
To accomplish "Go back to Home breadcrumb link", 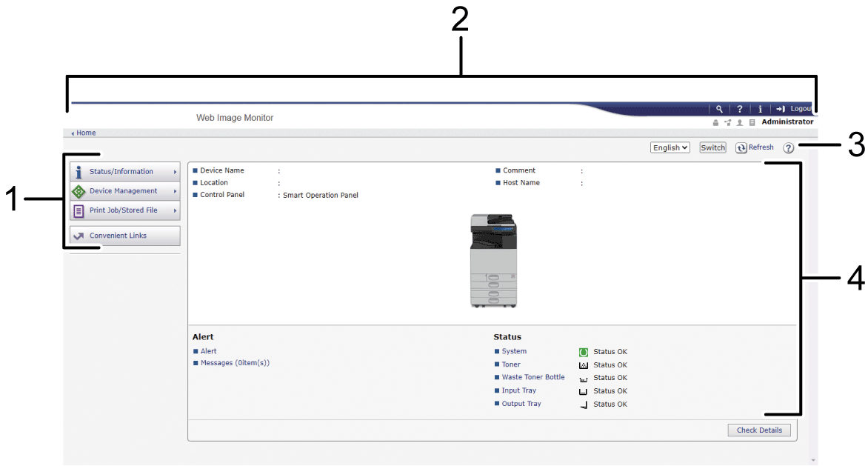I will 86,133.
